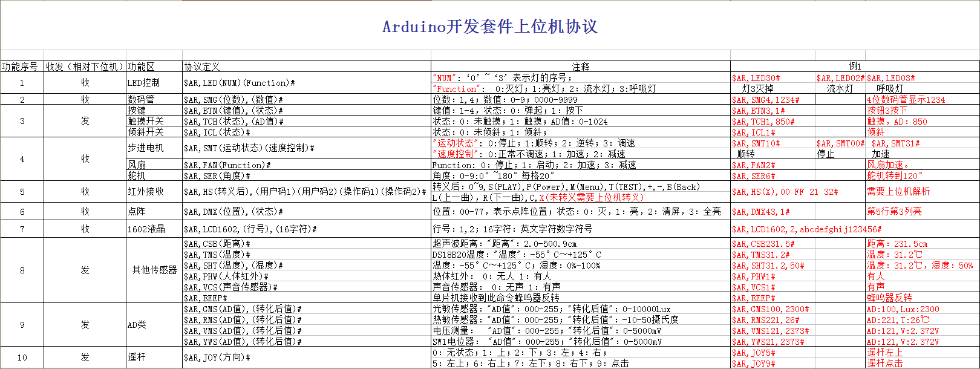Select cell $AR,BTN(键值),(状态)#
This screenshot has height=369, width=980.
pos(307,110)
